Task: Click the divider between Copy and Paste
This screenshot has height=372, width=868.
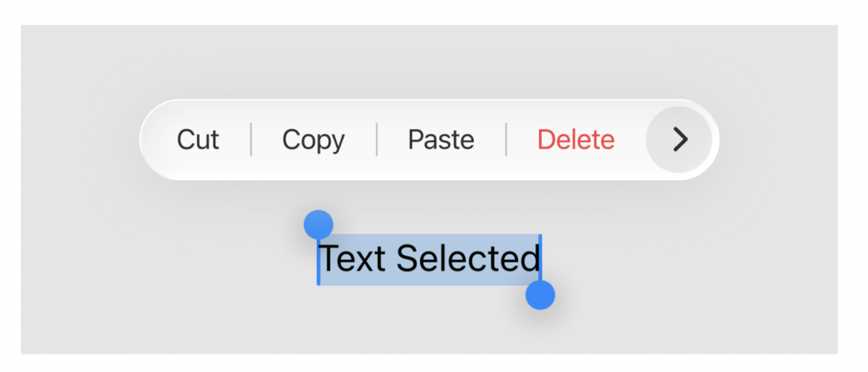Action: (x=377, y=140)
